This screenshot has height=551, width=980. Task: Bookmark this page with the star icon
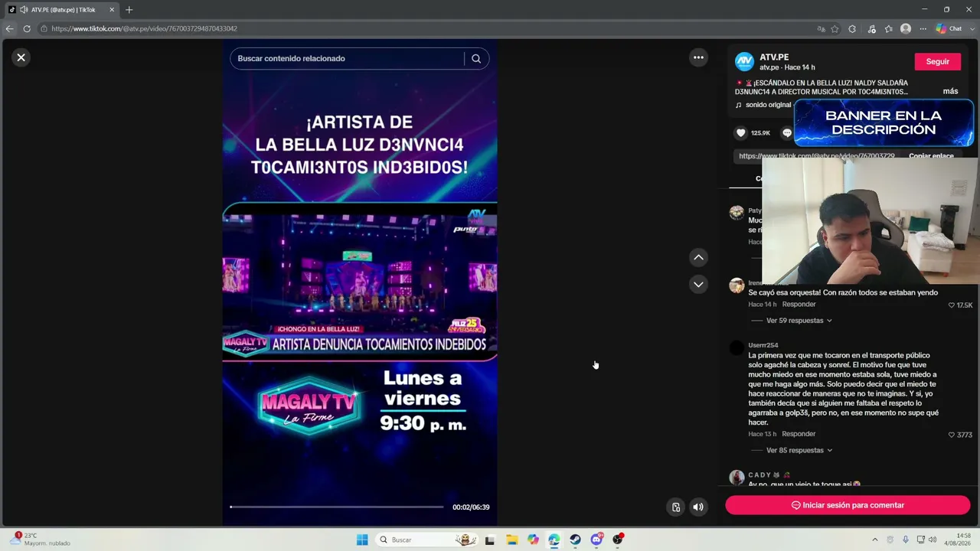coord(835,29)
